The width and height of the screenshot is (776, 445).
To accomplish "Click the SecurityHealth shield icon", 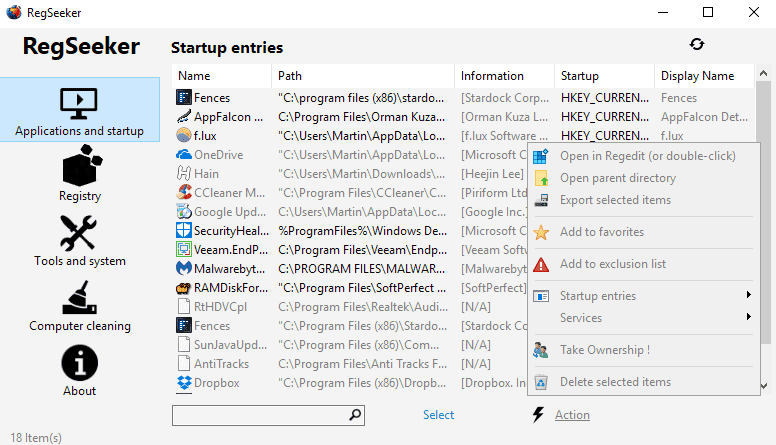I will [184, 231].
